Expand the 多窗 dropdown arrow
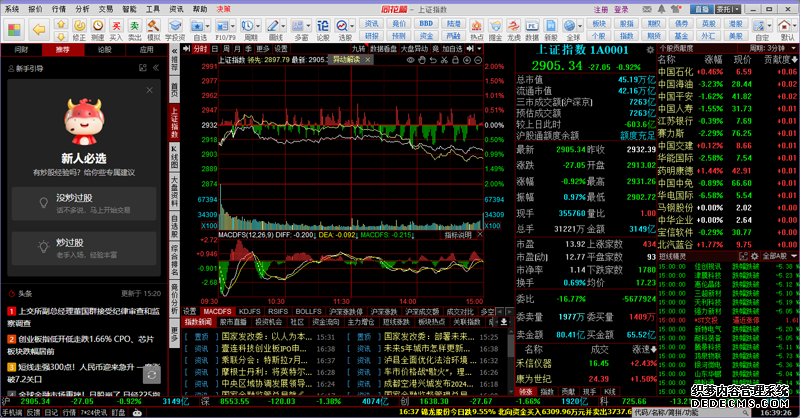 (308, 25)
